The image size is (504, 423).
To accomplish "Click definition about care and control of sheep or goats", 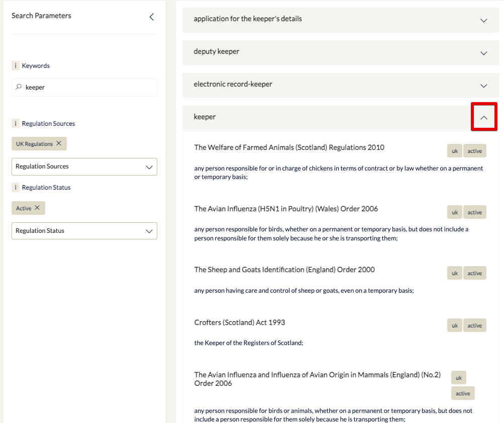I will [x=304, y=291].
